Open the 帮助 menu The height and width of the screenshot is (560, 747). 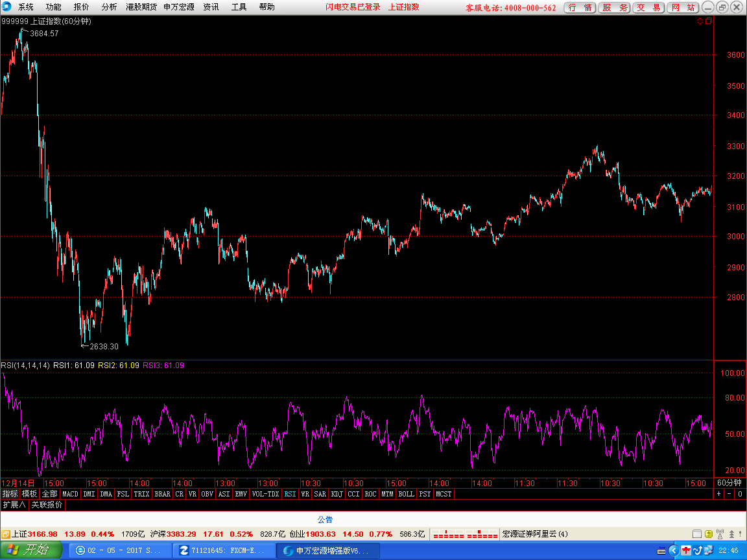[267, 6]
